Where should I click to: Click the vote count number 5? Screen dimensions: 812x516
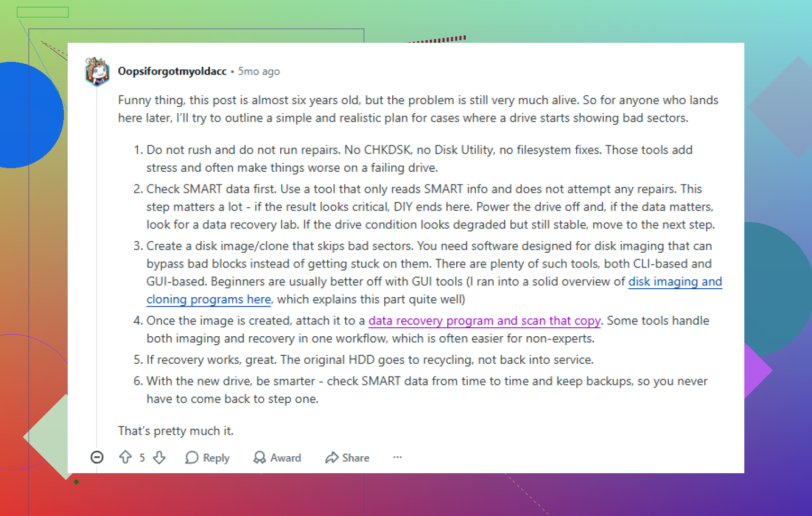pyautogui.click(x=142, y=458)
